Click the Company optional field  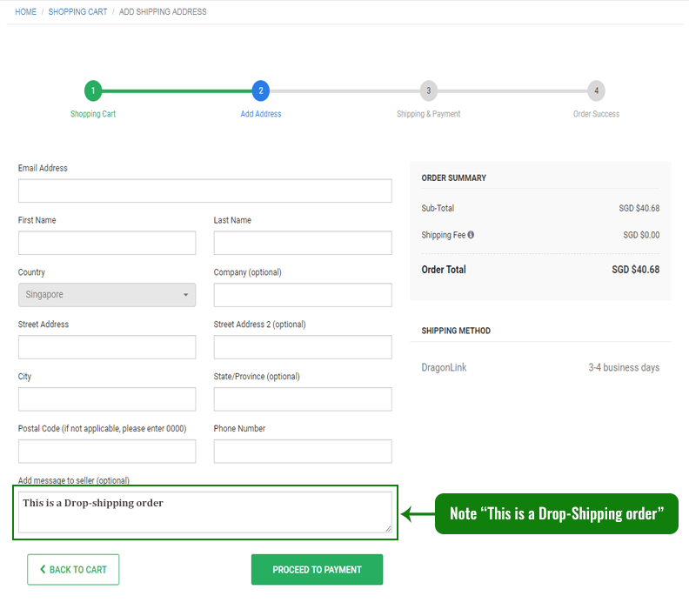(303, 295)
